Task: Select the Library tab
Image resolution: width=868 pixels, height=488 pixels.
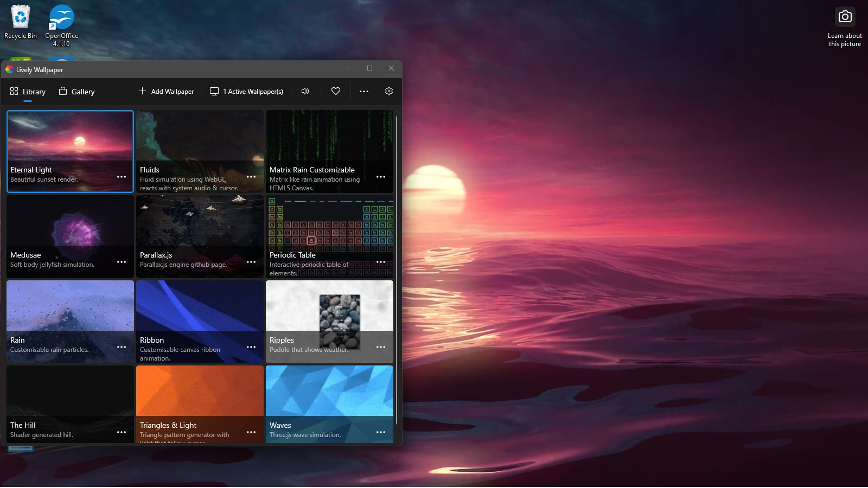Action: pos(28,92)
